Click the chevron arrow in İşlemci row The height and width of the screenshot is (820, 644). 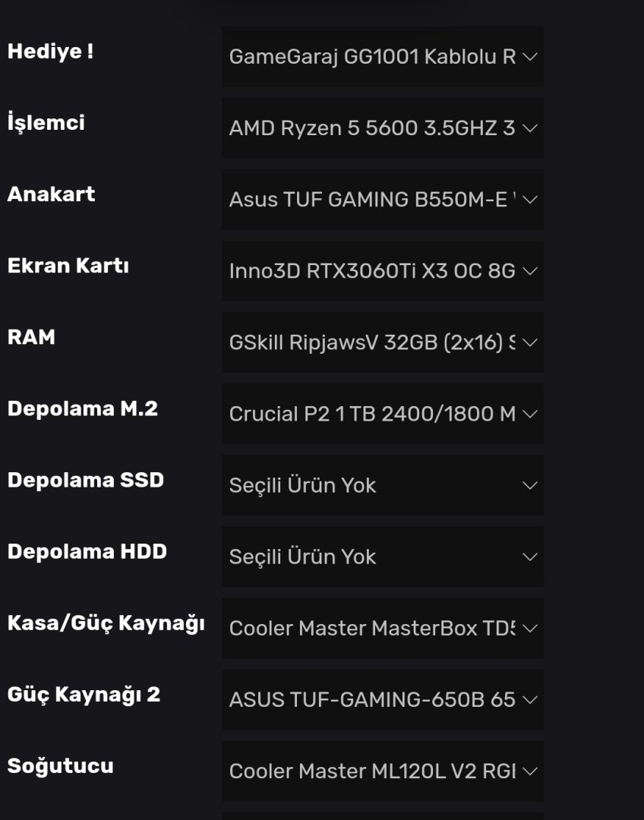coord(530,128)
